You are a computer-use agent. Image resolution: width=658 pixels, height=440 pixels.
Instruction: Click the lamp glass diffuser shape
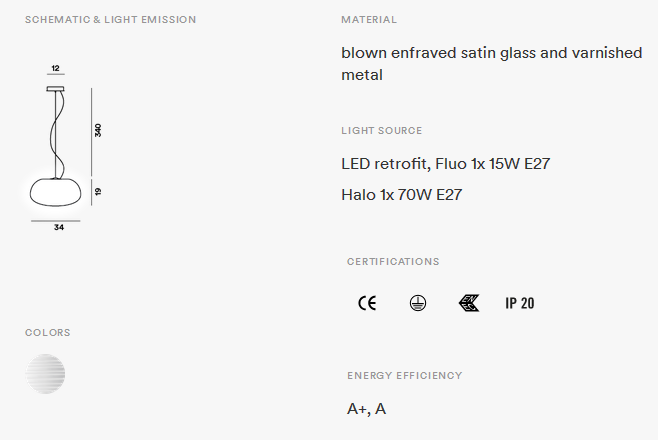[55, 193]
